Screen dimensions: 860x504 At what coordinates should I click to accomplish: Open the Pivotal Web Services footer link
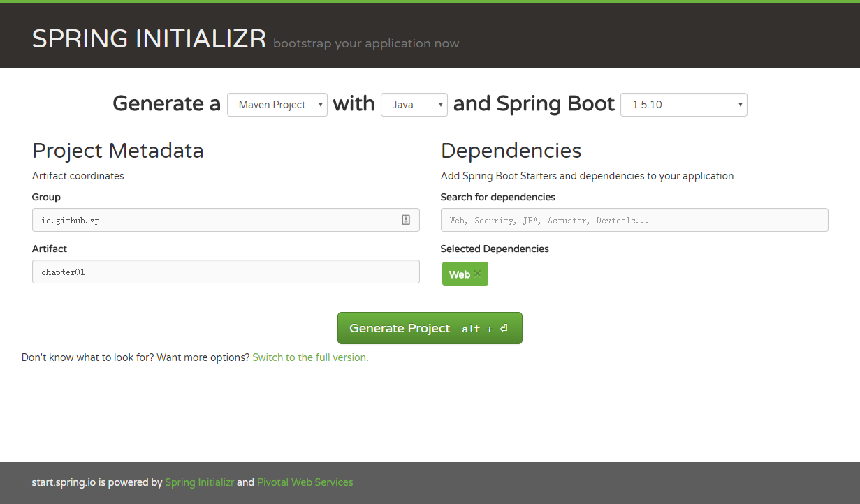pos(305,482)
